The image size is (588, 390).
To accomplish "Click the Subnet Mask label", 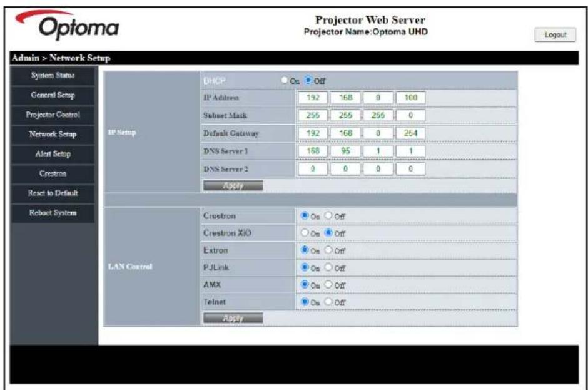I will pos(225,115).
